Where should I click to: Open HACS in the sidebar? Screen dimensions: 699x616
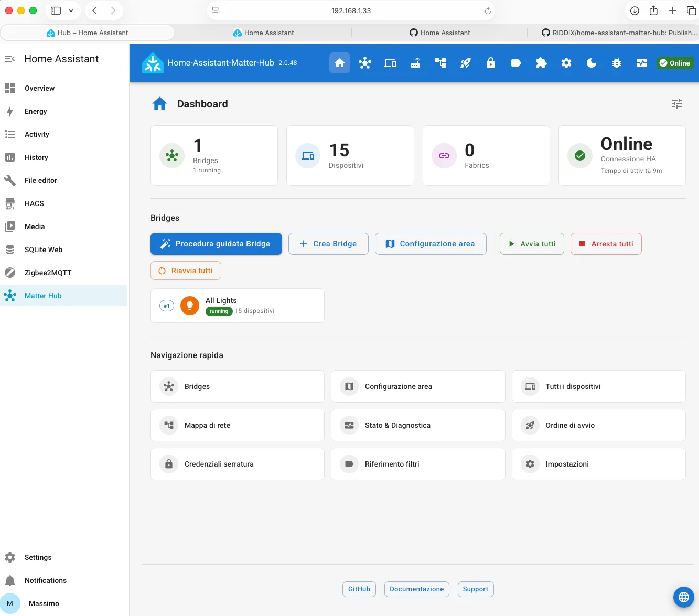pos(64,203)
